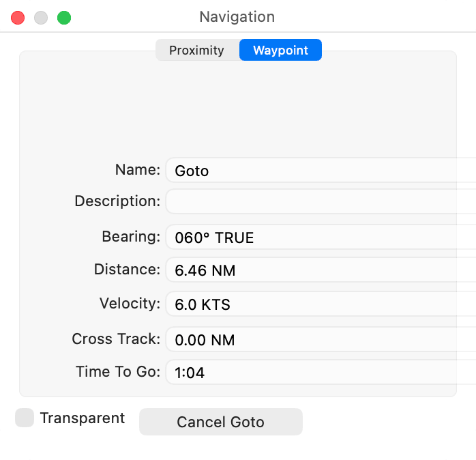Click the Time To Go field showing 1:04
Screen dimensions: 476x460
point(321,373)
